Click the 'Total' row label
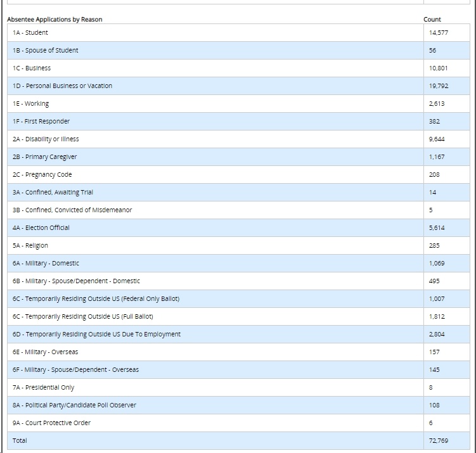Screen dimensions: 476x453 point(20,440)
